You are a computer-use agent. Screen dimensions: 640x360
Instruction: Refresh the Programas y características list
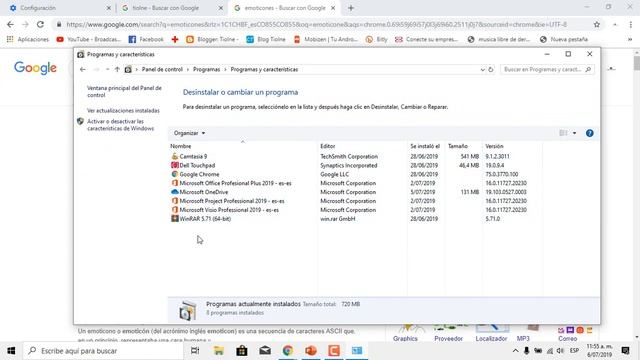[491, 69]
